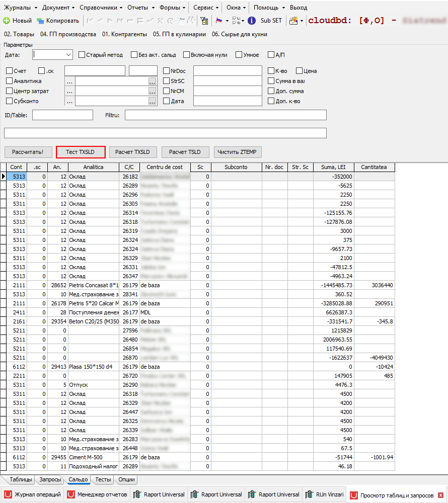Enable the Центр затрат checkbox
The image size is (448, 503).
(x=9, y=91)
